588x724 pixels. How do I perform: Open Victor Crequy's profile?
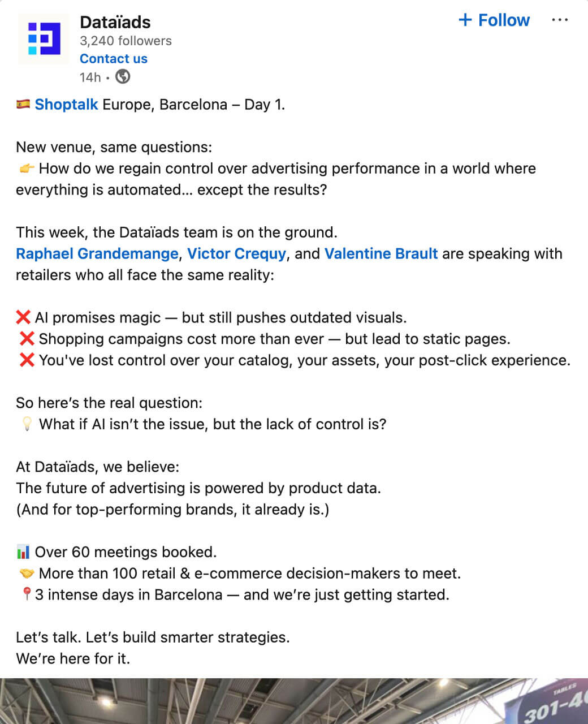tap(237, 253)
